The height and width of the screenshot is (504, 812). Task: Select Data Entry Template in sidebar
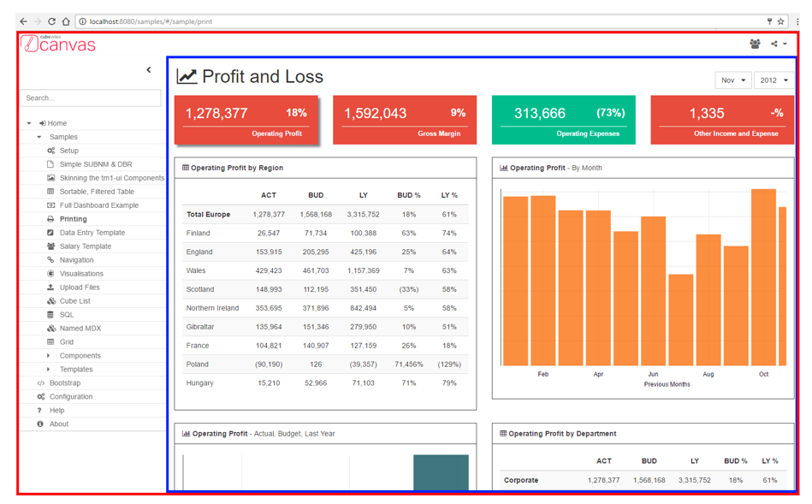[x=92, y=233]
